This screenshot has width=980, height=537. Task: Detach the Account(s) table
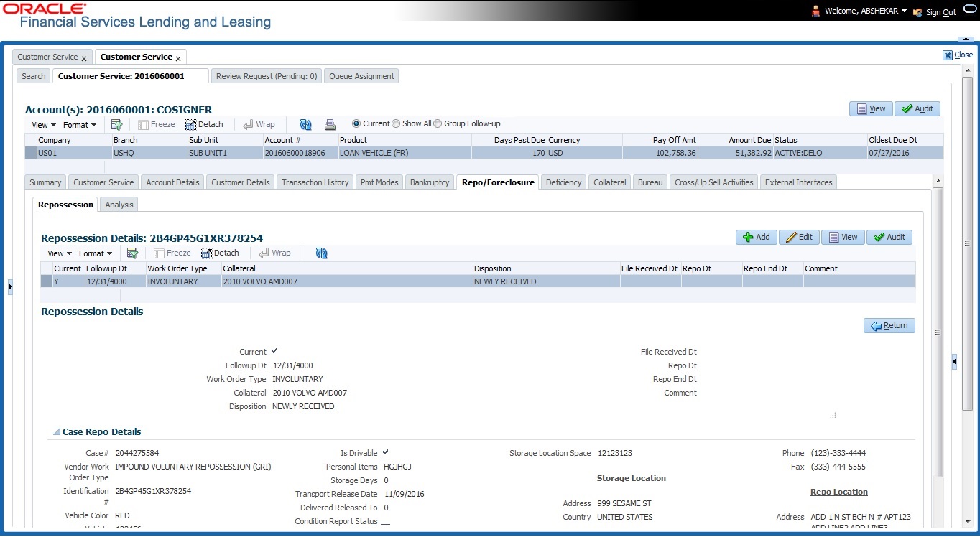click(204, 124)
